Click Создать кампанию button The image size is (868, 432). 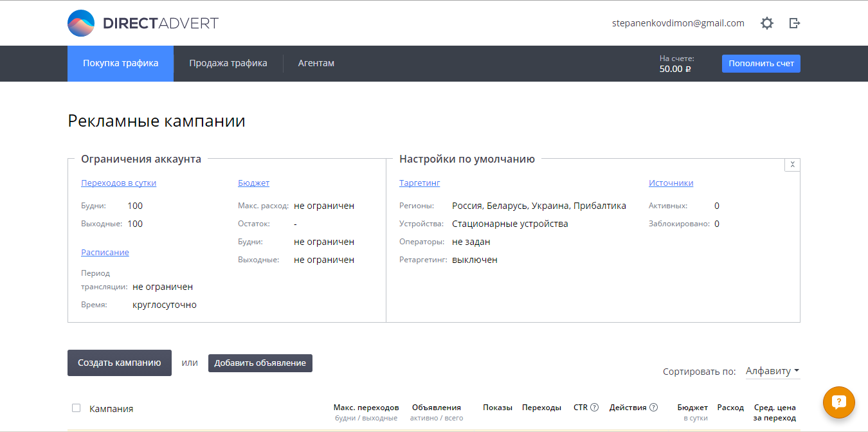point(120,363)
